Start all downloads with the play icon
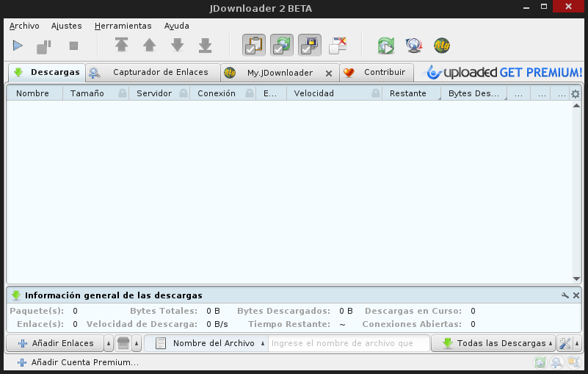The image size is (588, 374). point(18,46)
